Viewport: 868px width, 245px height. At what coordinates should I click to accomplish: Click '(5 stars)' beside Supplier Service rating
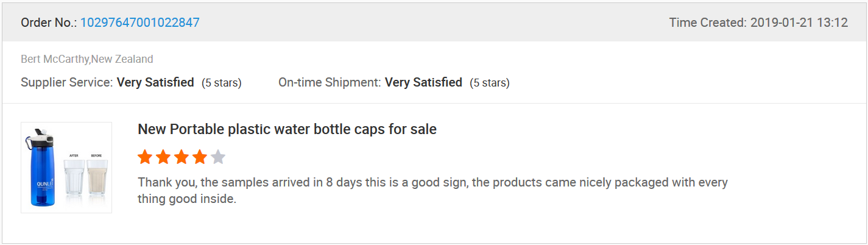tap(222, 83)
